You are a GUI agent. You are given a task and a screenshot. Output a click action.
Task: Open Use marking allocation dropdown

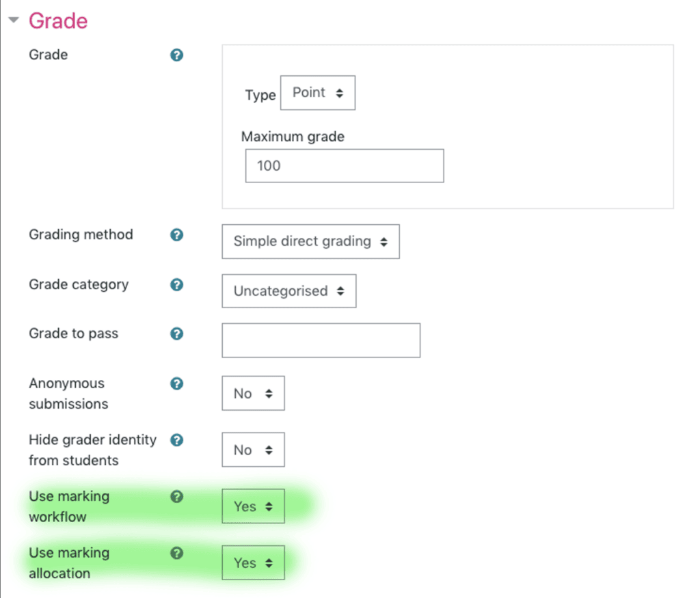pyautogui.click(x=253, y=563)
